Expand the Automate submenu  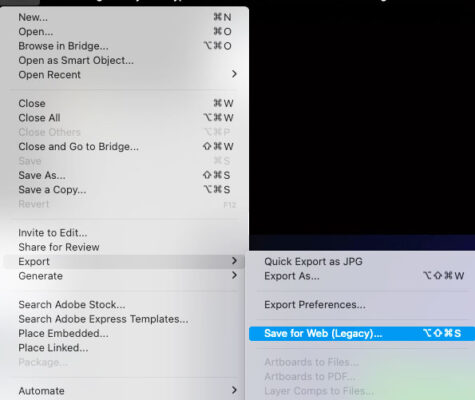(x=234, y=390)
